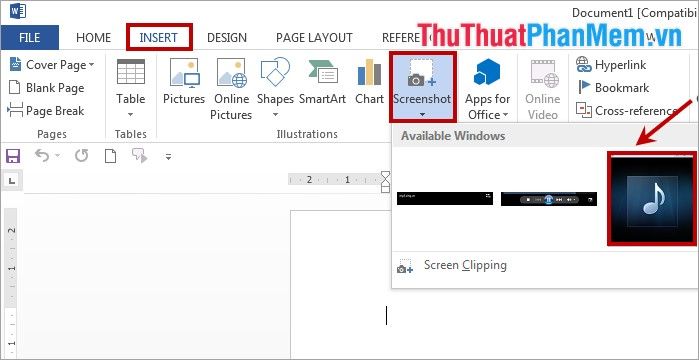Insert a Blank Page
Screen dimensions: 699x360
[x=46, y=88]
